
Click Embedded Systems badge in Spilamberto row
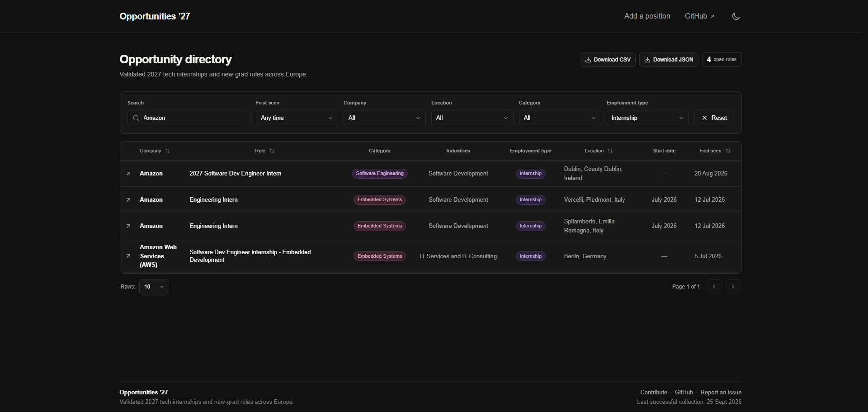click(x=380, y=226)
